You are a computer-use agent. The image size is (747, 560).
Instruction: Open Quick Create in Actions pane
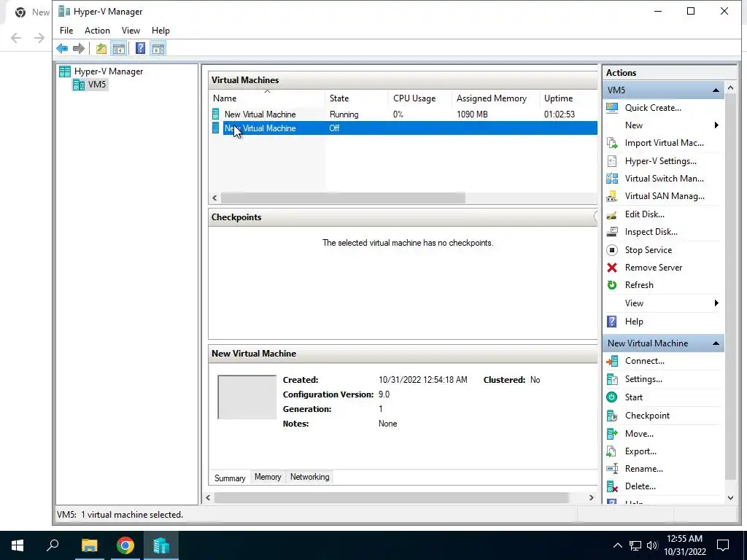pyautogui.click(x=653, y=108)
